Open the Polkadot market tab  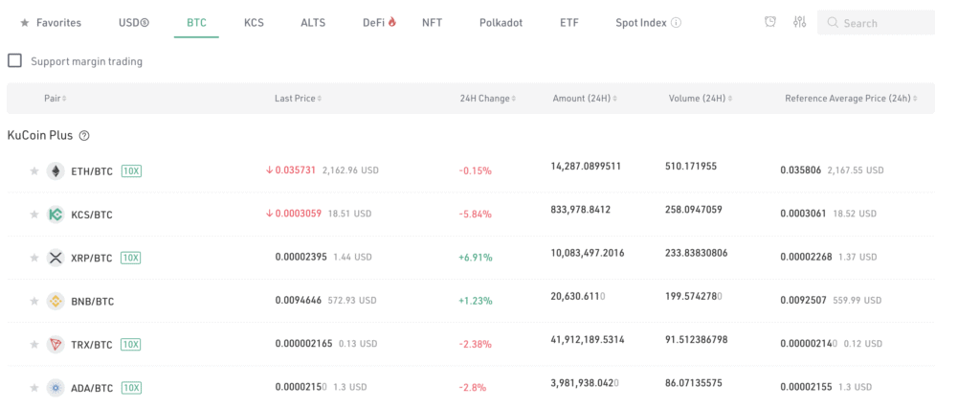501,23
